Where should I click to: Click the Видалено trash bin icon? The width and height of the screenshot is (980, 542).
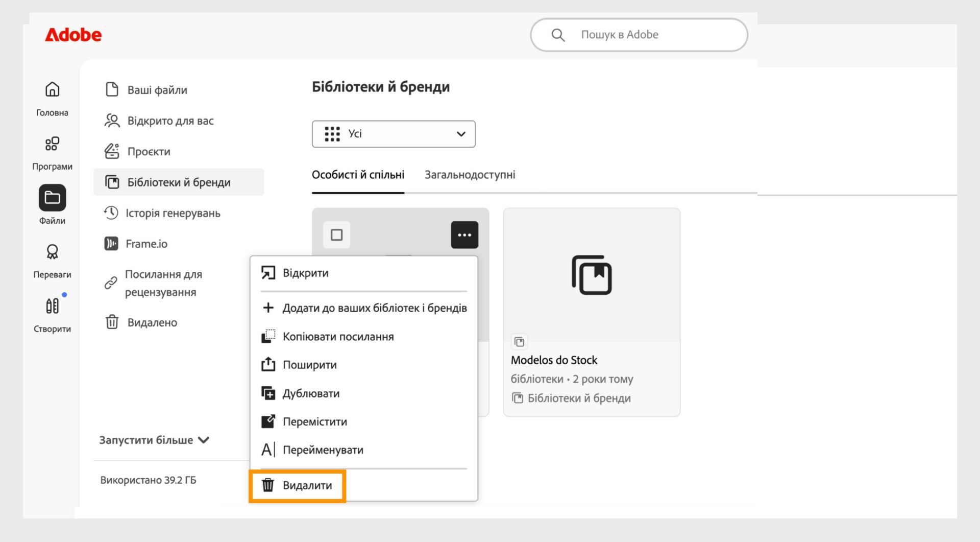click(112, 322)
